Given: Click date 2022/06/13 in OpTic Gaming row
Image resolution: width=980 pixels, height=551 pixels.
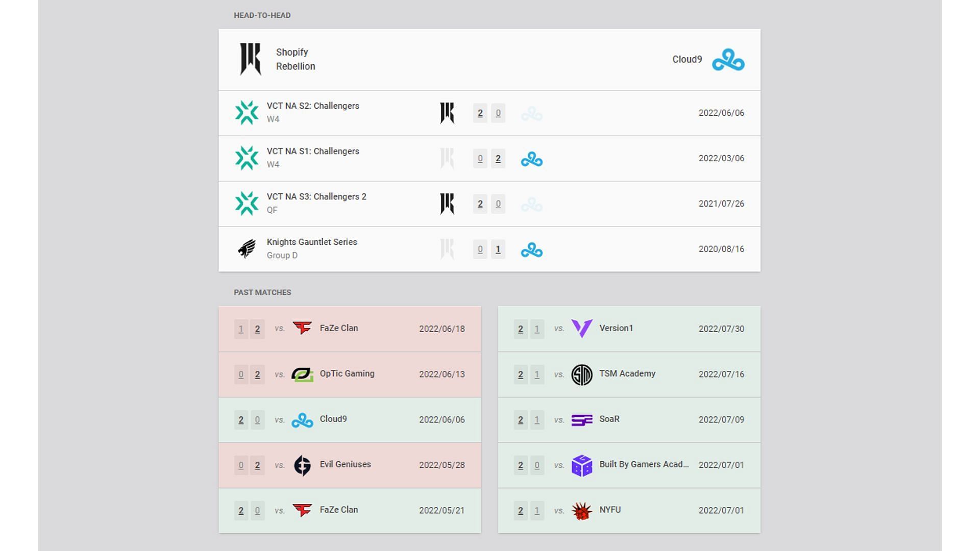Looking at the screenshot, I should coord(442,374).
